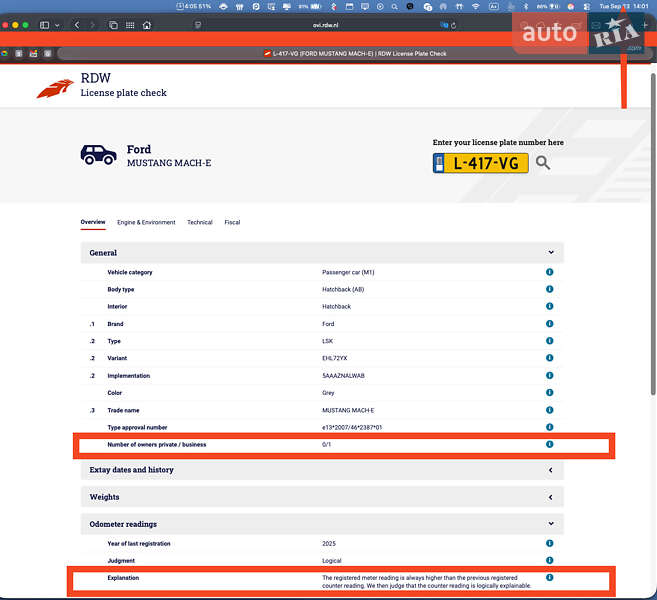Show info for Number of owners
The image size is (657, 600).
click(x=549, y=444)
